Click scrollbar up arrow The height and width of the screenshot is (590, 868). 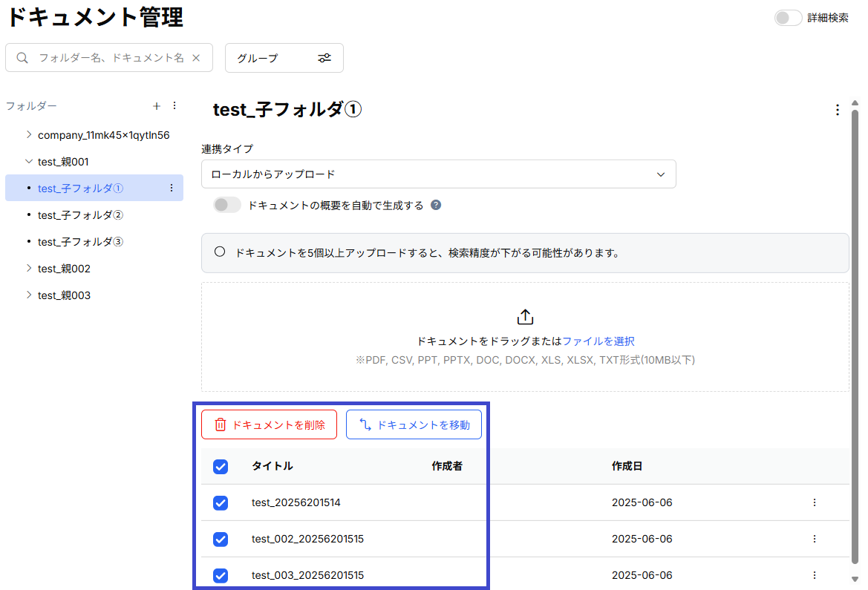coord(855,103)
